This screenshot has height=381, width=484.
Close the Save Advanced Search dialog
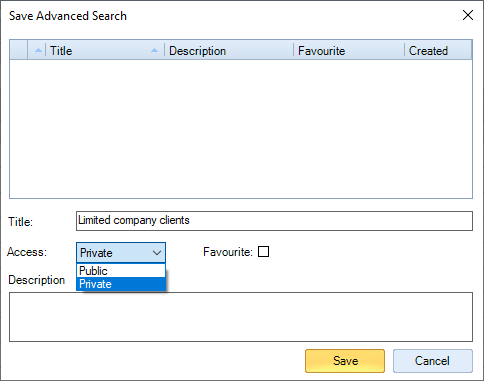pos(468,15)
